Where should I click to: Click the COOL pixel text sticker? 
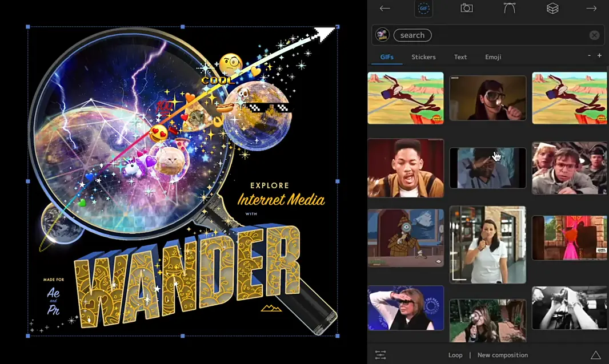[x=218, y=80]
